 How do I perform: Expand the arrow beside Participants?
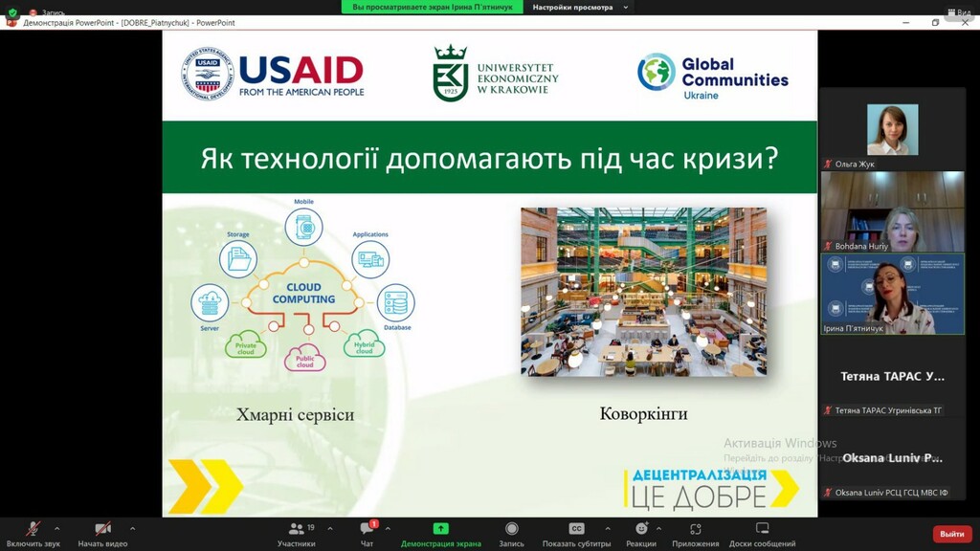click(330, 528)
